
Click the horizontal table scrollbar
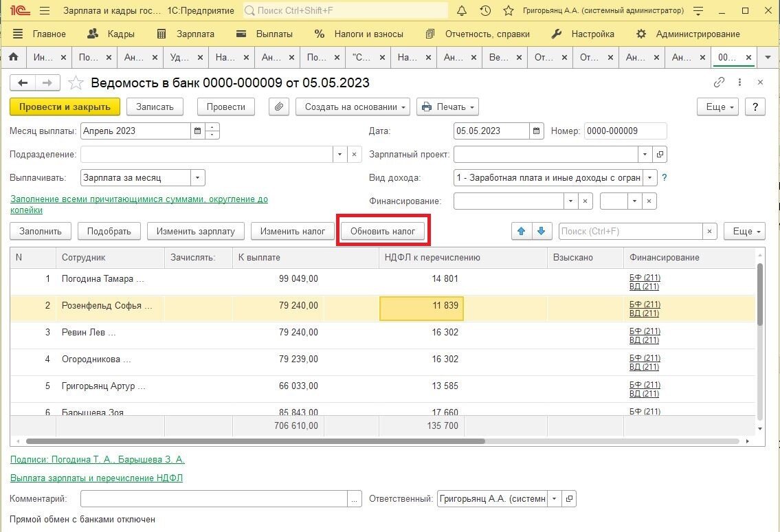pyautogui.click(x=255, y=441)
